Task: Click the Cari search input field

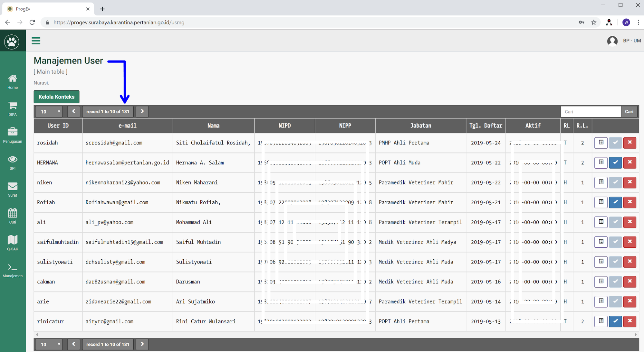Action: click(590, 112)
